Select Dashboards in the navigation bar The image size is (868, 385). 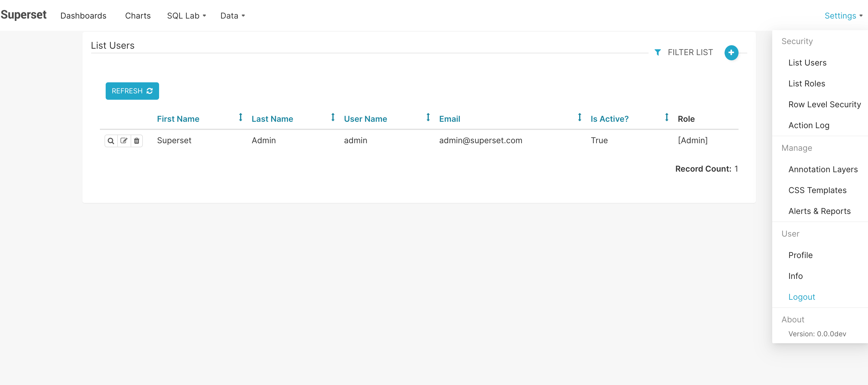point(83,15)
